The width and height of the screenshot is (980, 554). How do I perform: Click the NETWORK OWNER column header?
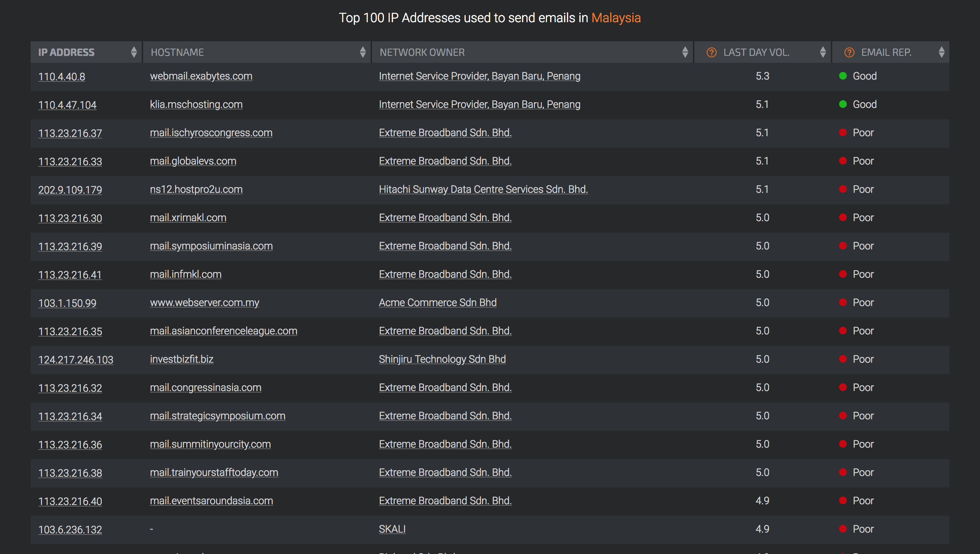pos(532,52)
